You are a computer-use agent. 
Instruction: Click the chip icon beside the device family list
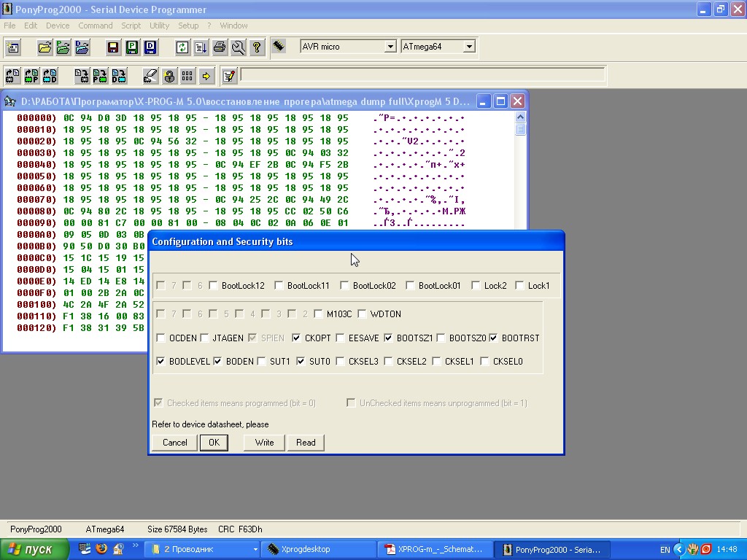pyautogui.click(x=279, y=46)
